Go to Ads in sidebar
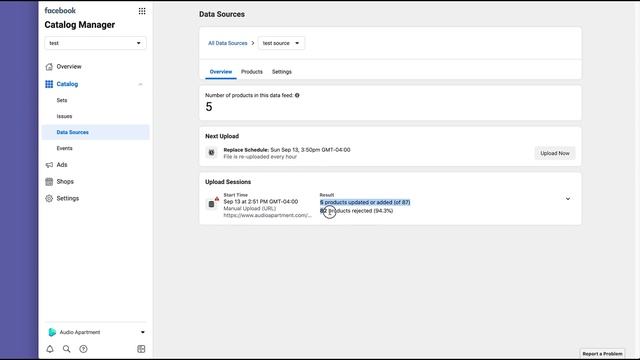Image resolution: width=640 pixels, height=360 pixels. click(62, 165)
